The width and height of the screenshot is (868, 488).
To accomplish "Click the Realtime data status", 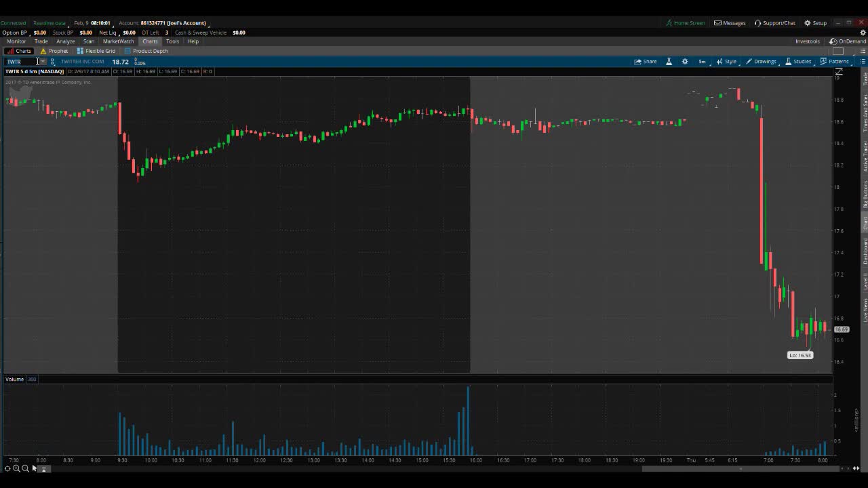I will 50,23.
